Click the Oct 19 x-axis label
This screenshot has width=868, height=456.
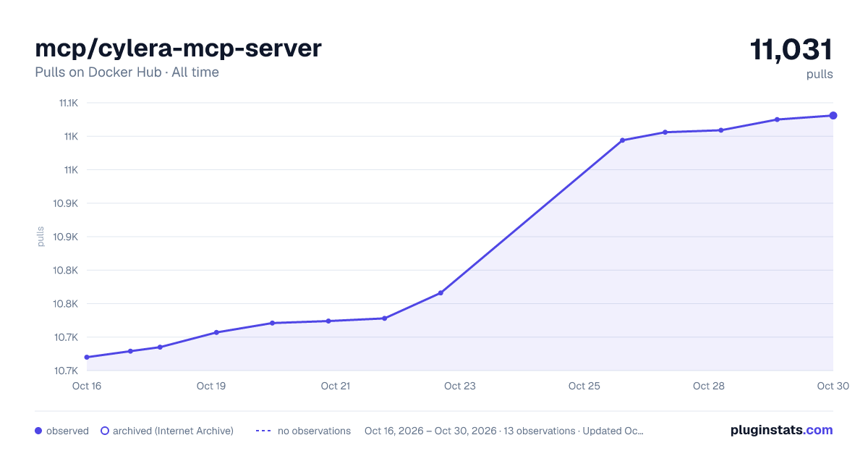click(x=211, y=386)
